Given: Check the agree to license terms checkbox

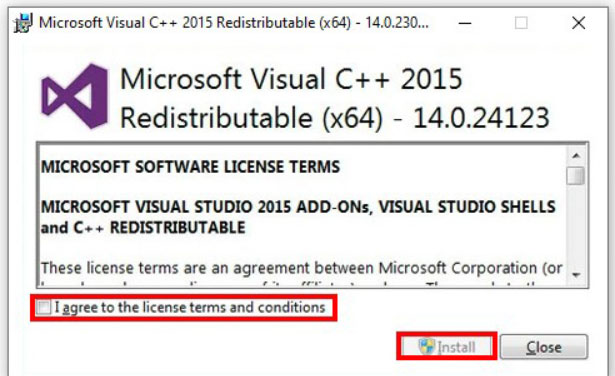Looking at the screenshot, I should [x=43, y=307].
